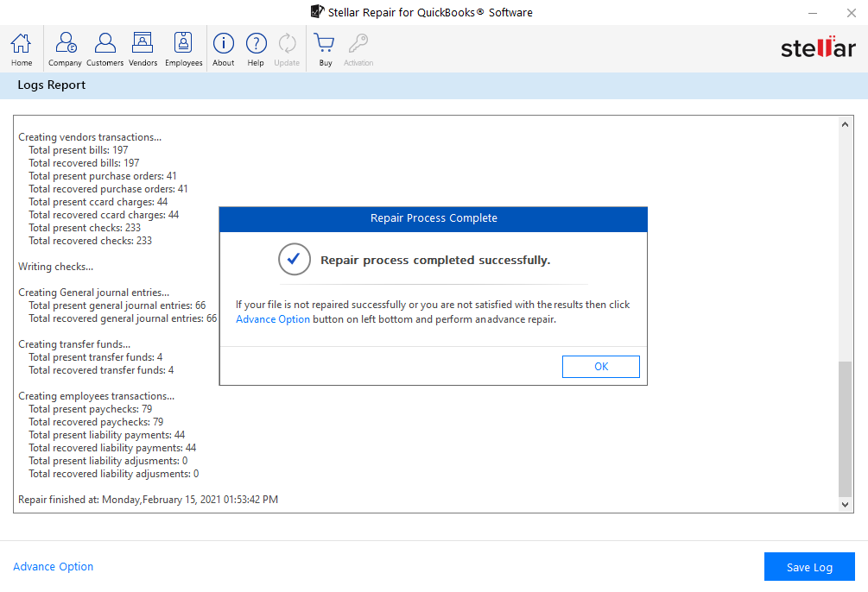
Task: Click the log scrollbar up arrow
Action: point(845,124)
